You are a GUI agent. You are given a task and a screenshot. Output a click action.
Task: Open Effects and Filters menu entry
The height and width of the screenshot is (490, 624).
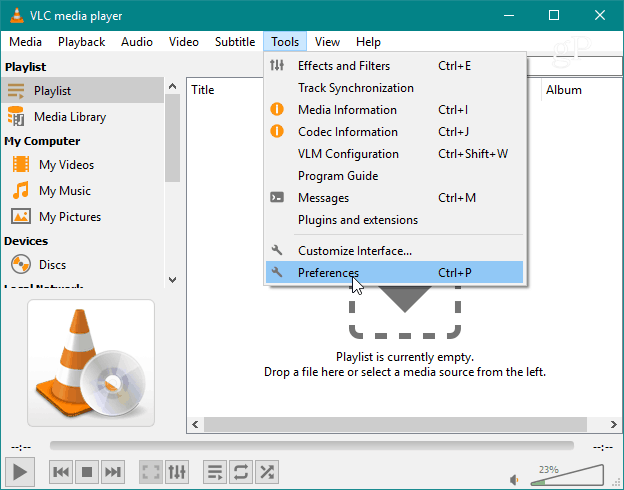tap(394, 66)
